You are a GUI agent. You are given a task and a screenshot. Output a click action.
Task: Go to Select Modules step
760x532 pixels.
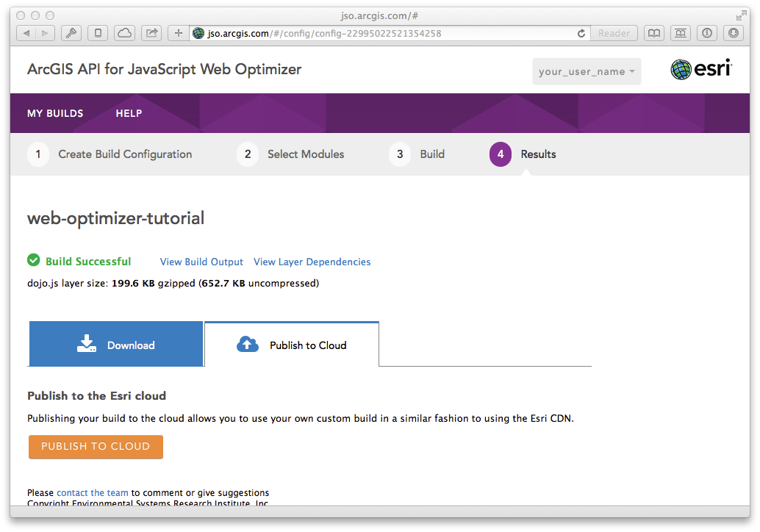pos(306,154)
